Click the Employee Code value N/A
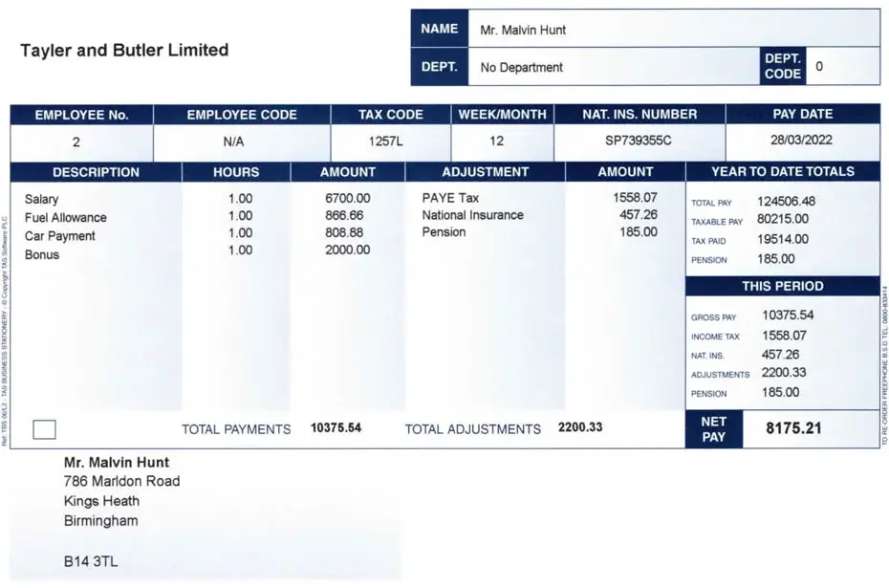 [x=233, y=142]
